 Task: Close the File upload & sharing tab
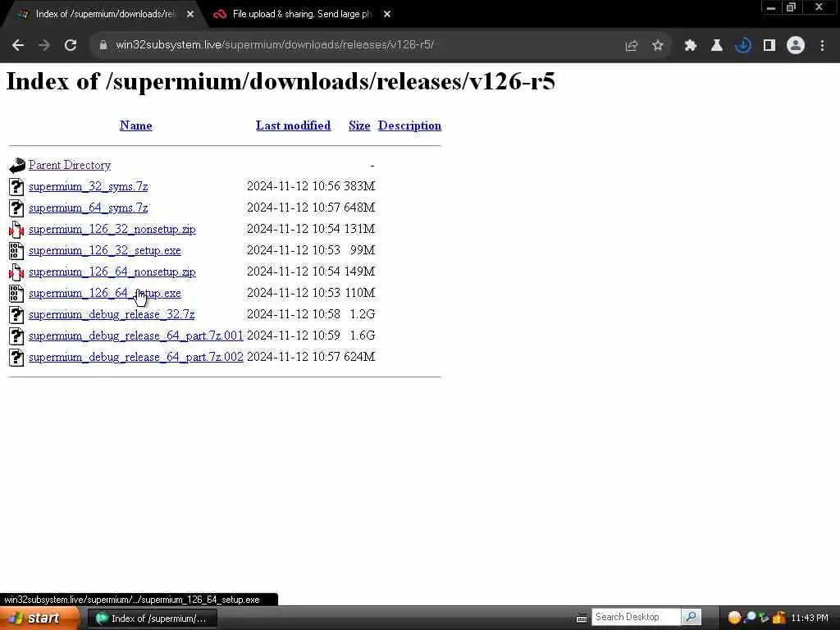coord(387,15)
